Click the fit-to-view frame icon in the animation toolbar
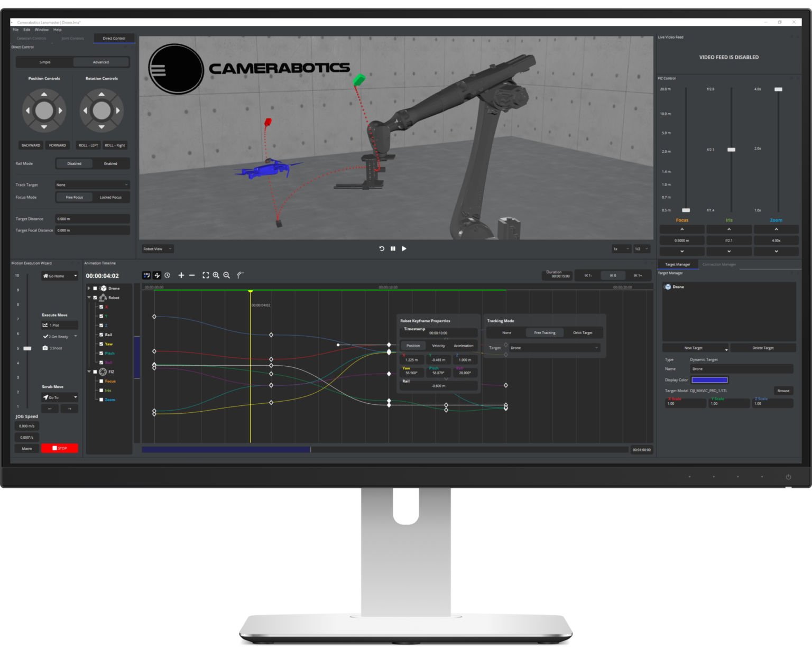Screen dimensions: 812x649 tap(206, 275)
